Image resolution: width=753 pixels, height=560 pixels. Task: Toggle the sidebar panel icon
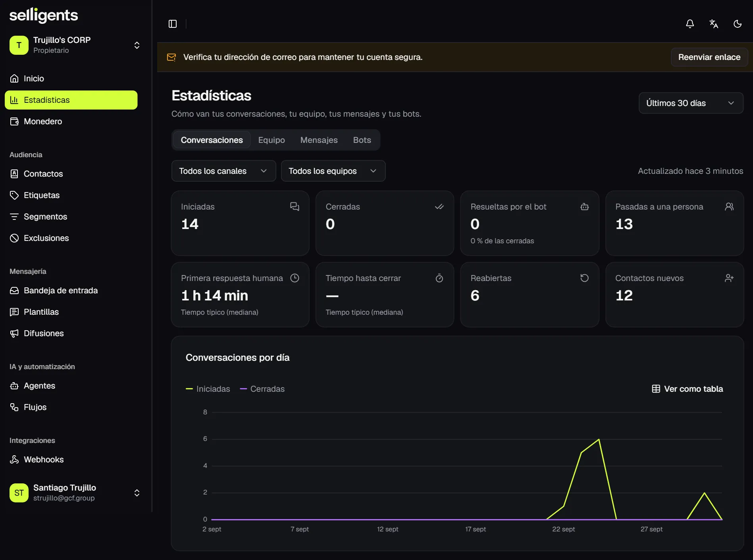(173, 24)
